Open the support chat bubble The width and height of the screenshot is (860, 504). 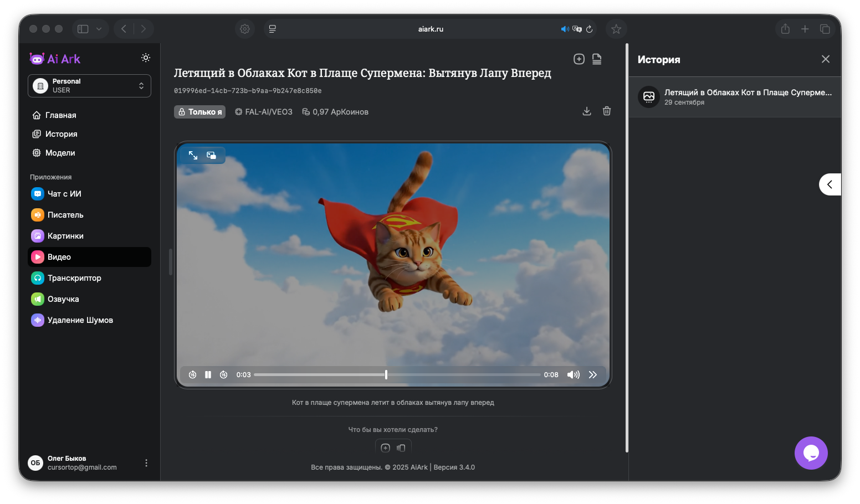point(811,453)
